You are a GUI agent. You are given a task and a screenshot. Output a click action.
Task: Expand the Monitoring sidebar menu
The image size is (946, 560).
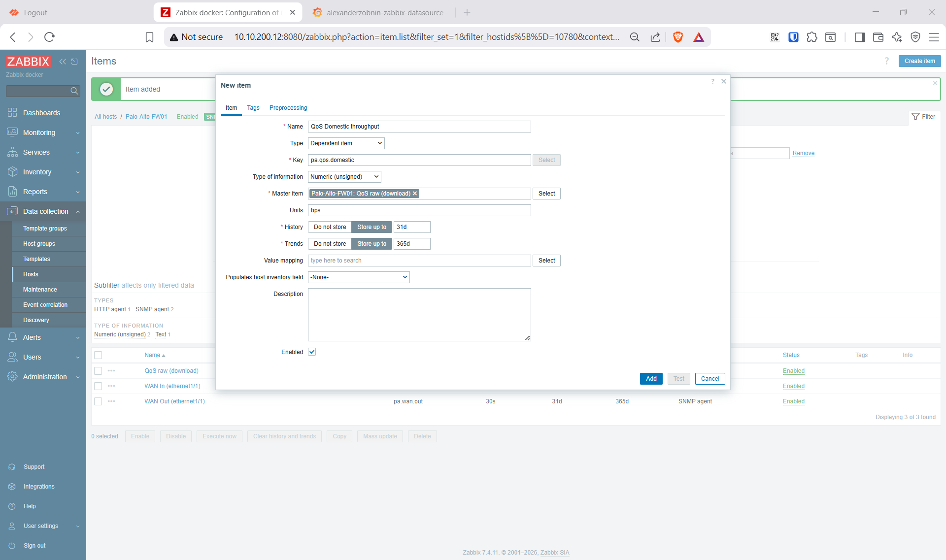pos(43,132)
